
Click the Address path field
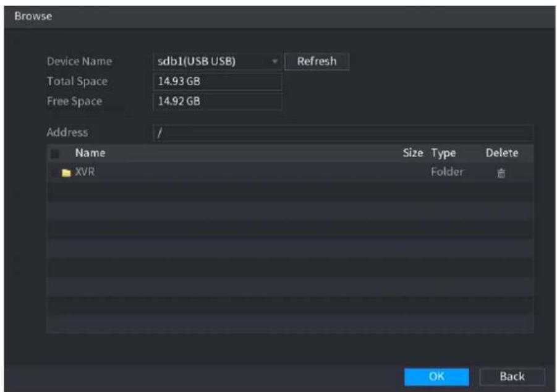(x=343, y=133)
